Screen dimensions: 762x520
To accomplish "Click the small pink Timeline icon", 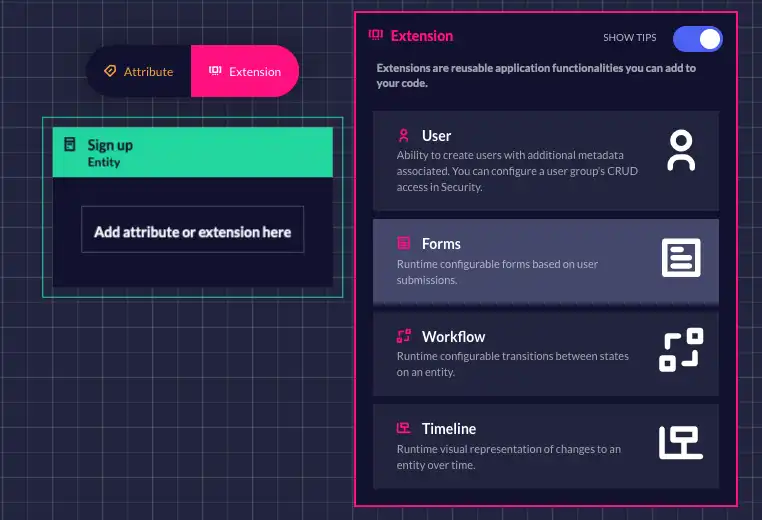I will [403, 428].
